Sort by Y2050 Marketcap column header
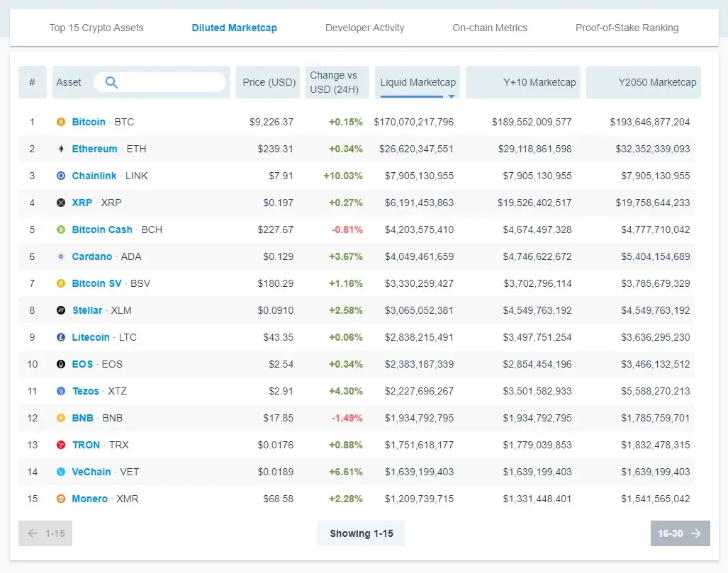This screenshot has height=573, width=728. [644, 82]
